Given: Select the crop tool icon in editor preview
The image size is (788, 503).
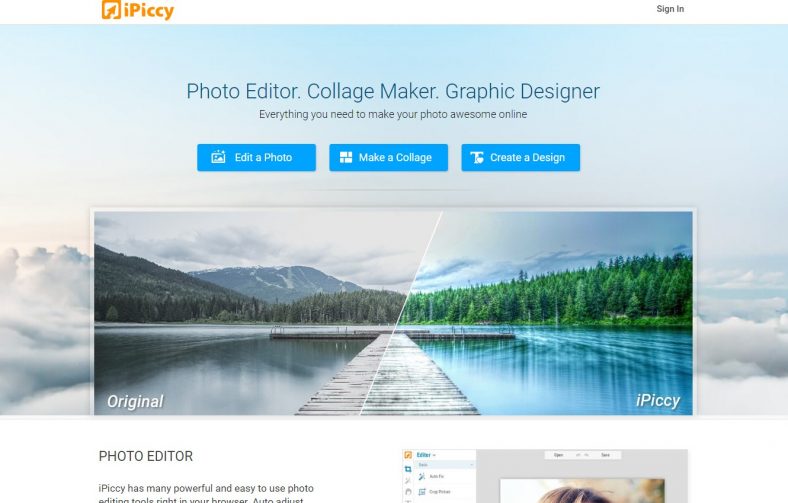Looking at the screenshot, I should (408, 469).
